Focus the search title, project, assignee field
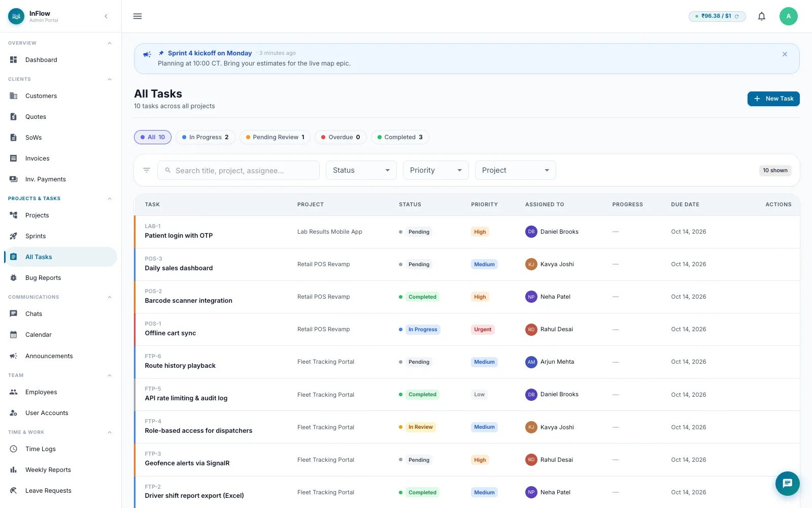 point(239,170)
